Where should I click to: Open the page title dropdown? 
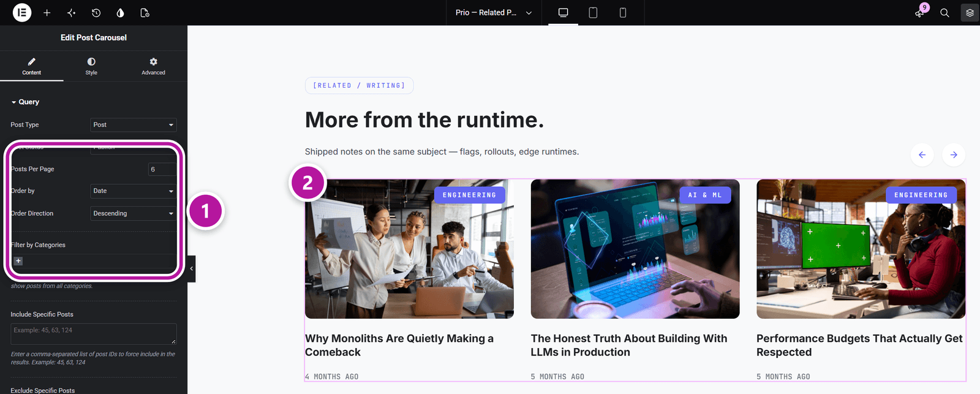[495, 12]
